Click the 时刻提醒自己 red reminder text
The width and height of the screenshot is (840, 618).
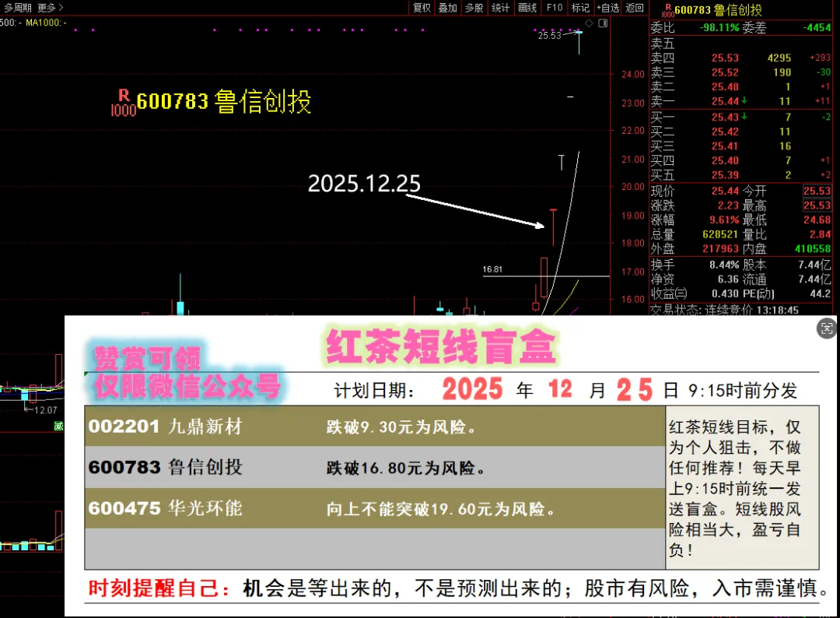click(x=159, y=588)
